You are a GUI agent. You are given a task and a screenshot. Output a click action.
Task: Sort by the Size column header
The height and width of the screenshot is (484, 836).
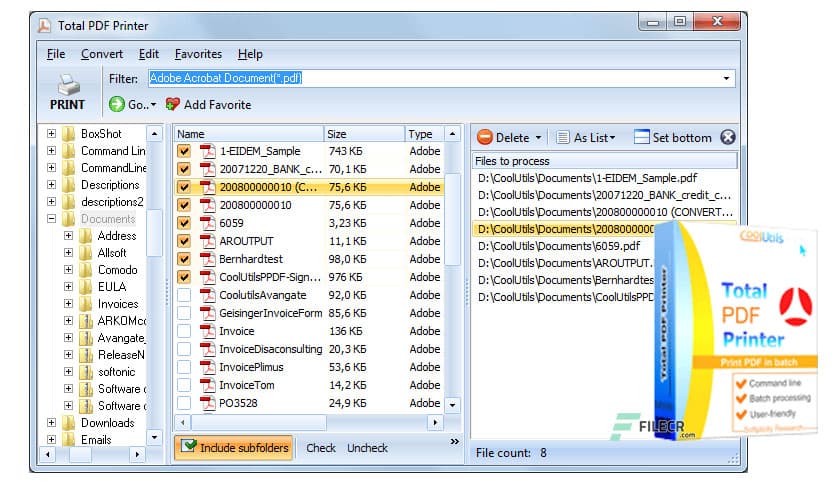(364, 134)
